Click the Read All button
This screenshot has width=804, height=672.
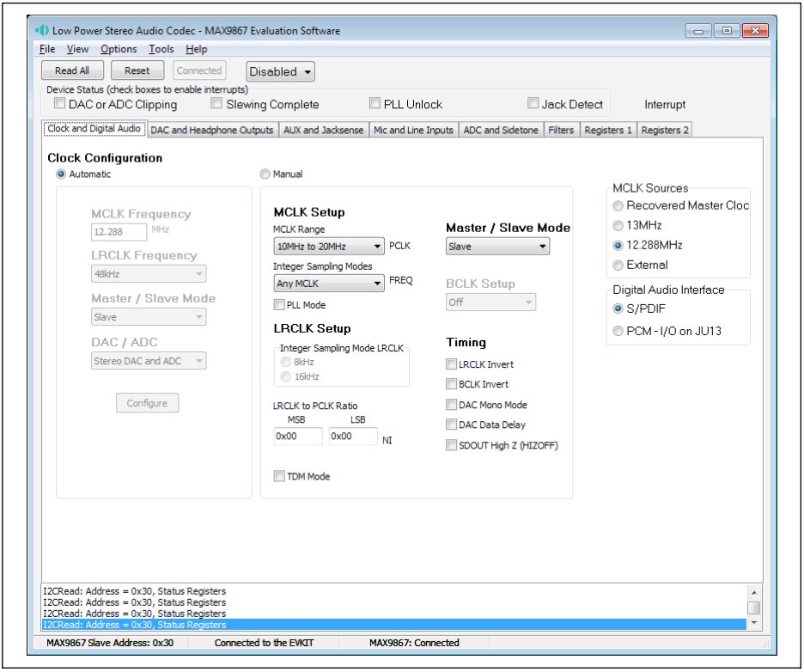71,70
